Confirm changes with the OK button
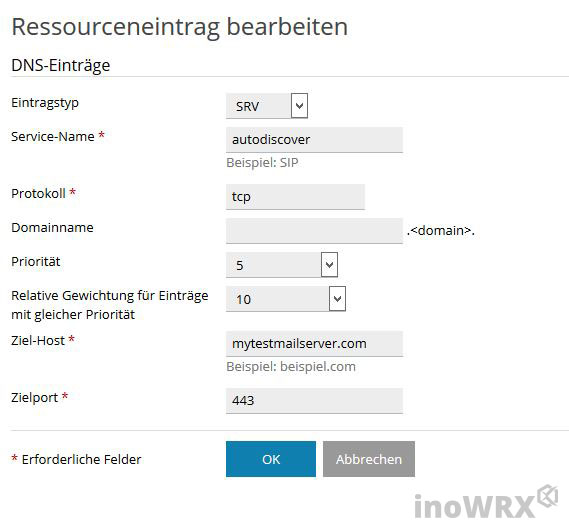 [x=271, y=459]
